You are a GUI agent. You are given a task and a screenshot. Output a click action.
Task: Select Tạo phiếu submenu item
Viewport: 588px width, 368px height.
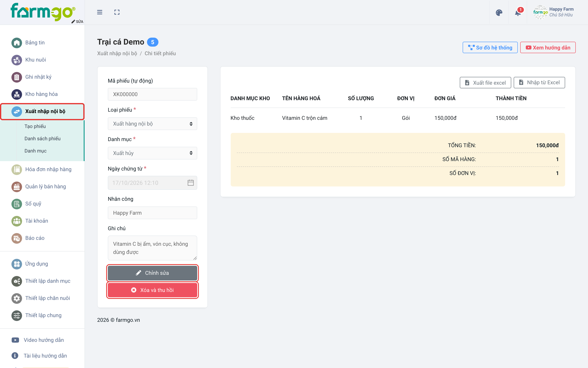click(35, 126)
